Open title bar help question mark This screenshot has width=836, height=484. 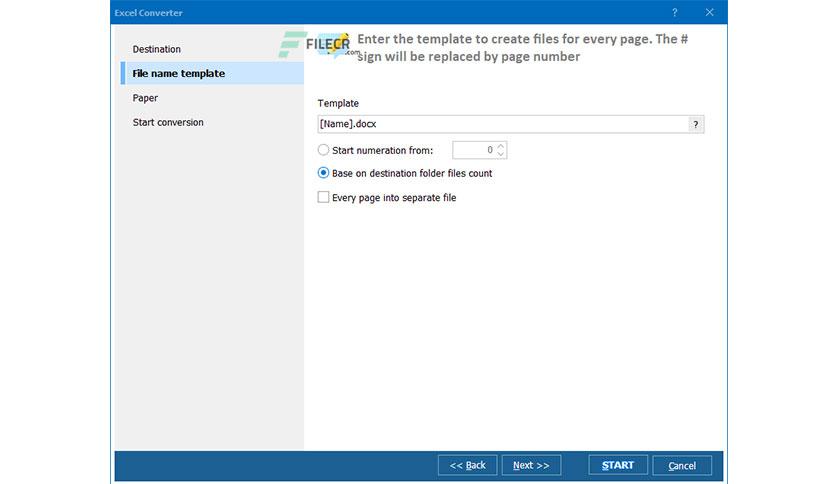(x=674, y=12)
